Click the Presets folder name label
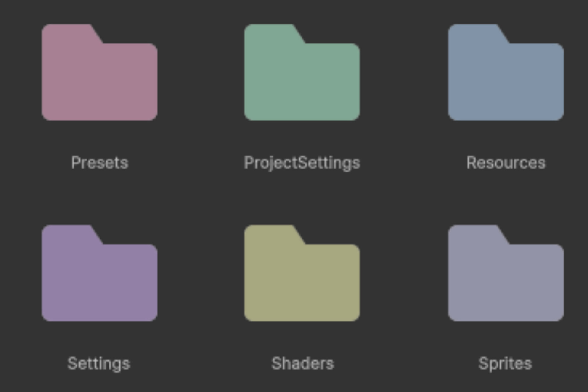588x392 pixels. point(100,163)
